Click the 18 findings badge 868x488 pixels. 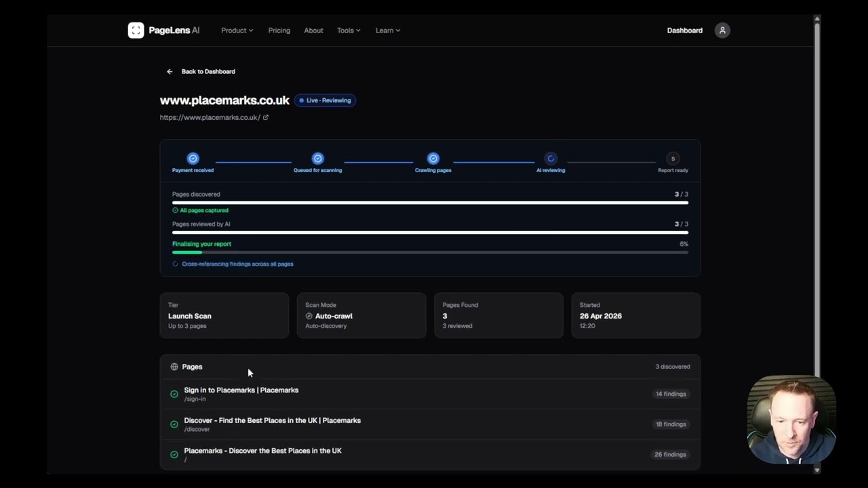click(x=671, y=424)
